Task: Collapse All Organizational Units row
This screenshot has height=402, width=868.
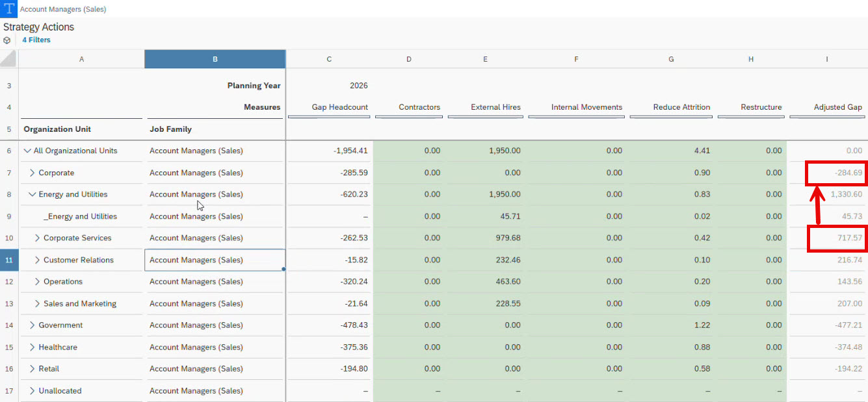Action: 27,151
